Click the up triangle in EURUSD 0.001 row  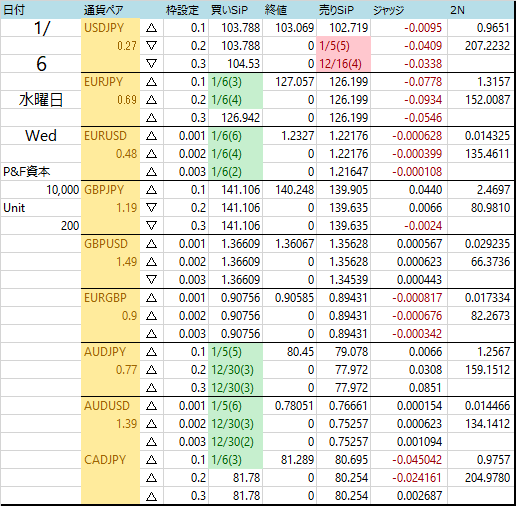click(151, 136)
